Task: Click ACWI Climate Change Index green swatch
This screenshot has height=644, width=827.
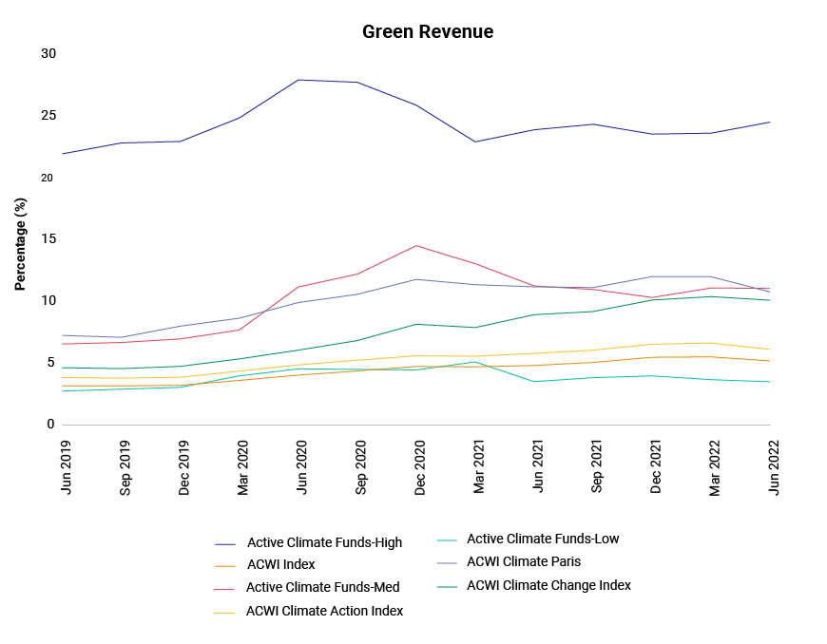Action: click(447, 587)
